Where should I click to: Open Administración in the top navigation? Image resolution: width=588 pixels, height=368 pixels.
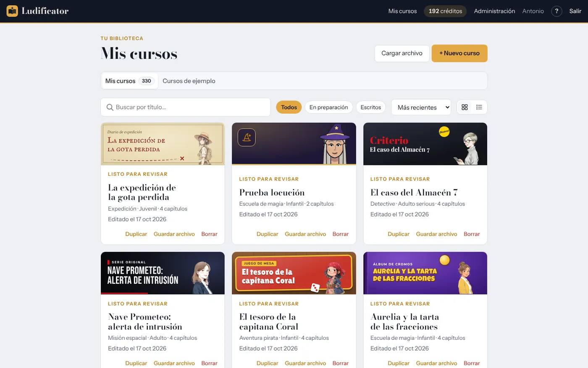[x=494, y=11]
